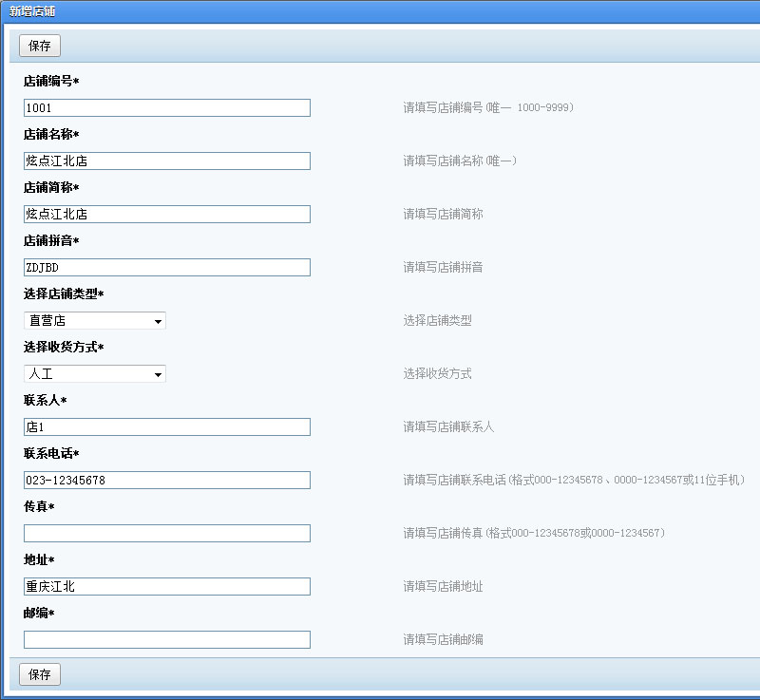Click the hint 请填写店铺邮编
This screenshot has height=700, width=760.
click(x=443, y=639)
